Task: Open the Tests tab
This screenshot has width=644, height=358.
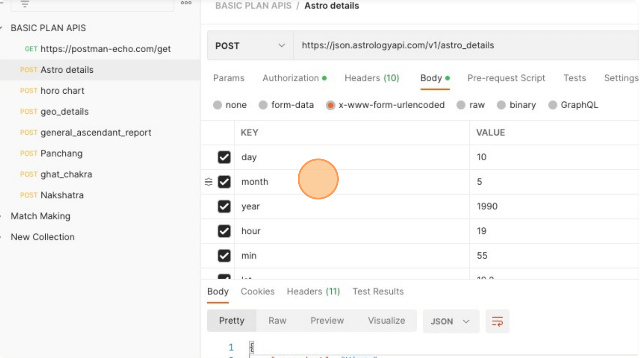Action: click(574, 78)
